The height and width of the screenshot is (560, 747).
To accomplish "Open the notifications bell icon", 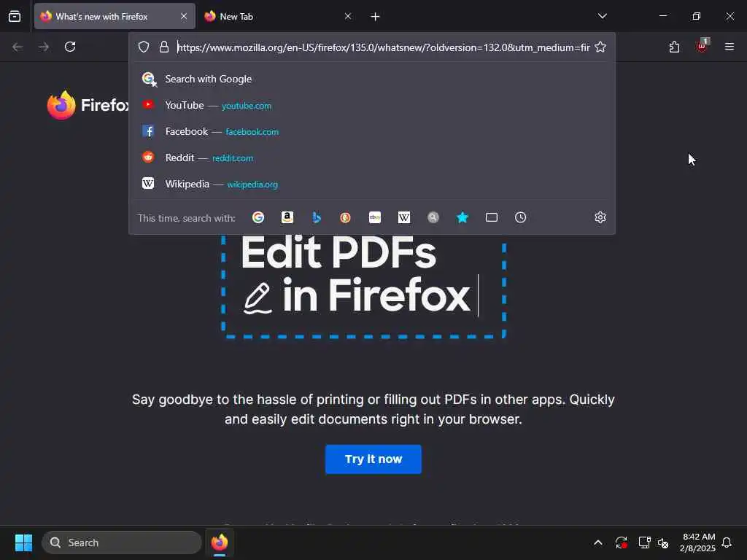I will (727, 542).
